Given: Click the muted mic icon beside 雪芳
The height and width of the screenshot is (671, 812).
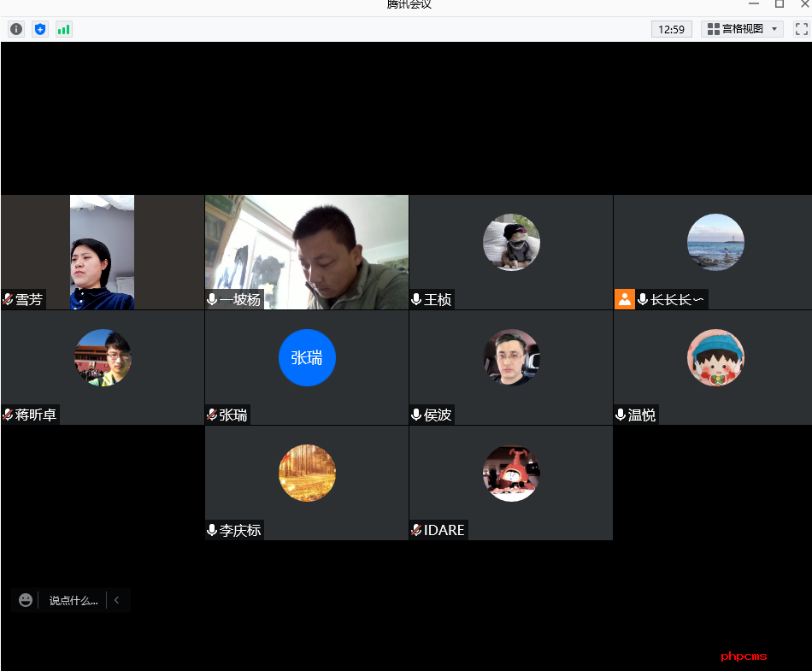Looking at the screenshot, I should pyautogui.click(x=8, y=299).
